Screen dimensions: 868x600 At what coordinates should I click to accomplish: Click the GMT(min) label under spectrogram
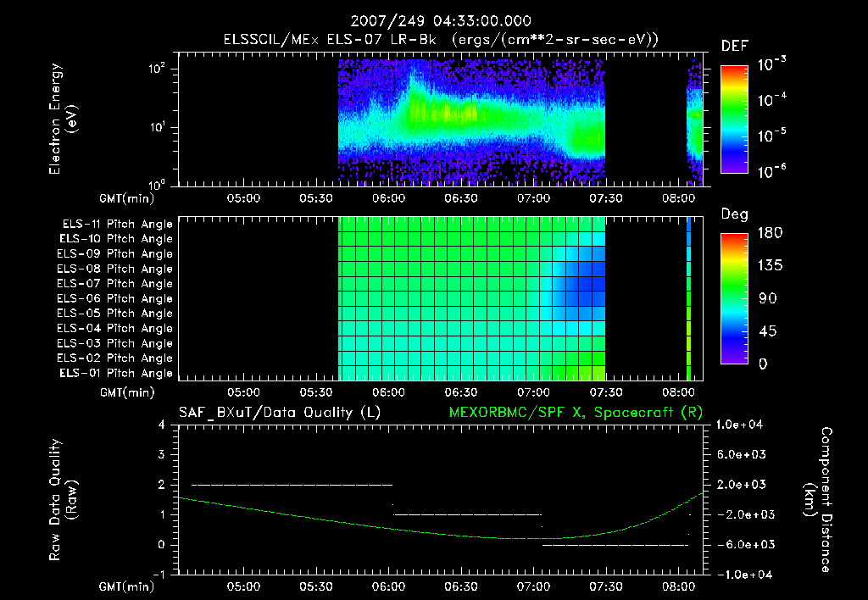coord(127,198)
